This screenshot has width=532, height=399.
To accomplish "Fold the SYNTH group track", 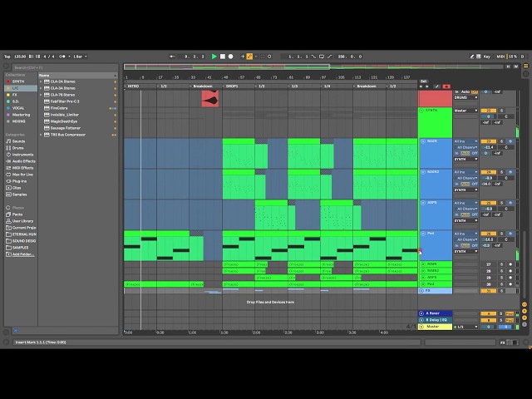I will [422, 111].
